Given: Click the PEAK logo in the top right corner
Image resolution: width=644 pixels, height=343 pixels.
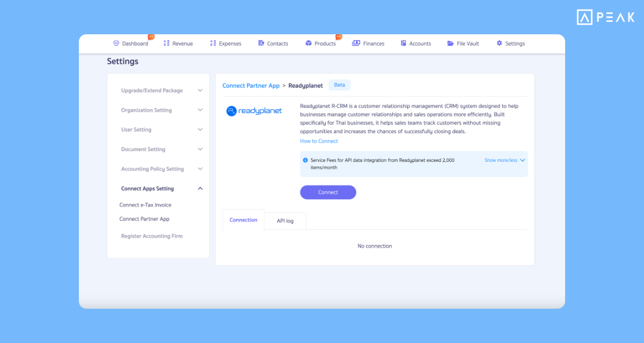Looking at the screenshot, I should 605,17.
